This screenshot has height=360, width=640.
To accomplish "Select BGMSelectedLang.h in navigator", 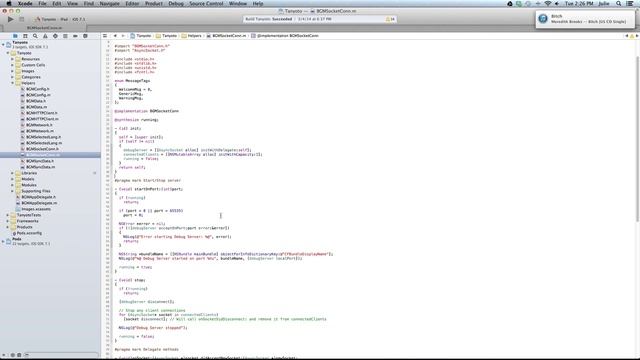I will coord(44,137).
